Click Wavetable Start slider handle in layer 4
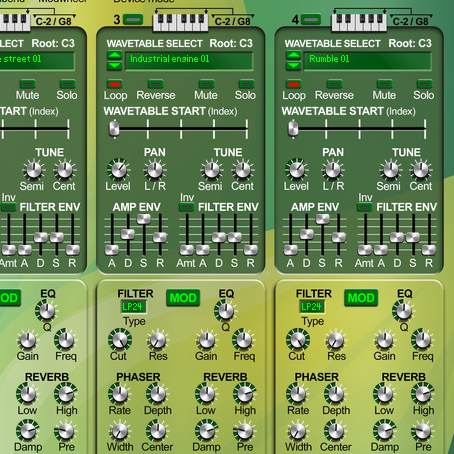Viewport: 454px width, 454px height. click(x=293, y=129)
